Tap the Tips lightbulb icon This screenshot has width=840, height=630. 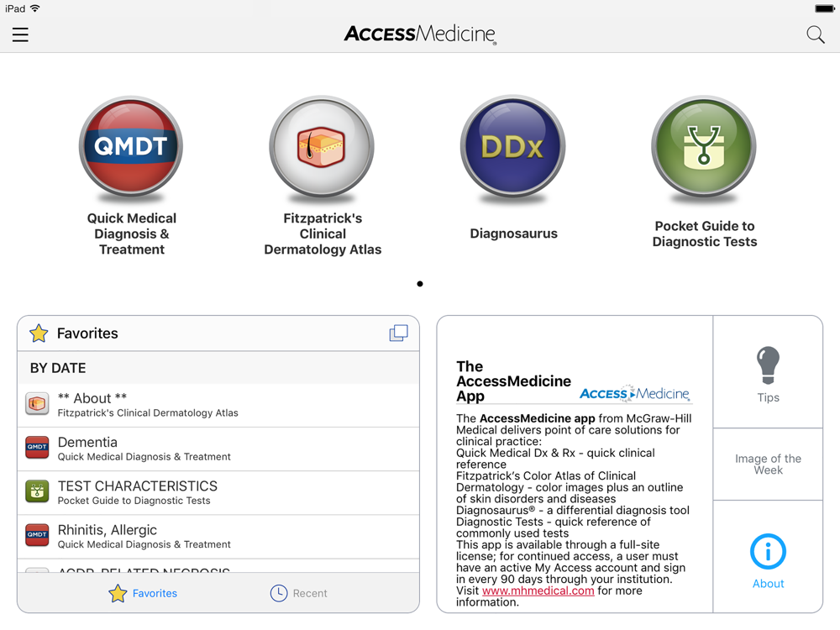pos(769,365)
